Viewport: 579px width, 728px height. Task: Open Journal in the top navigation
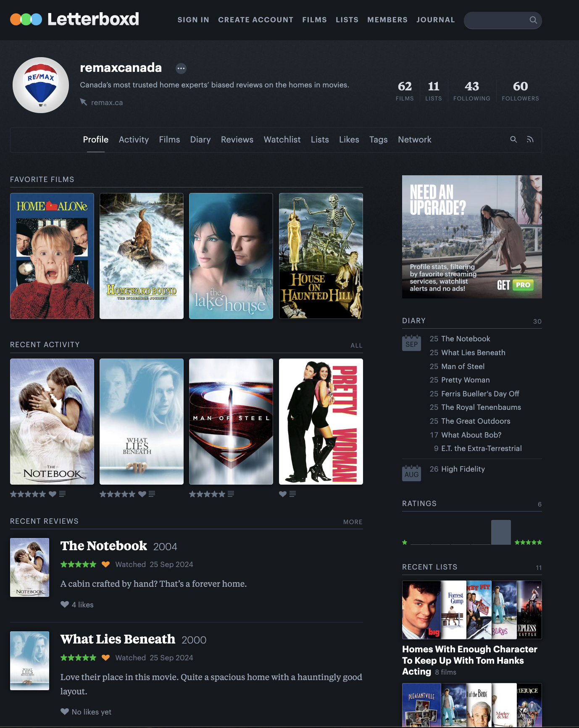[436, 20]
